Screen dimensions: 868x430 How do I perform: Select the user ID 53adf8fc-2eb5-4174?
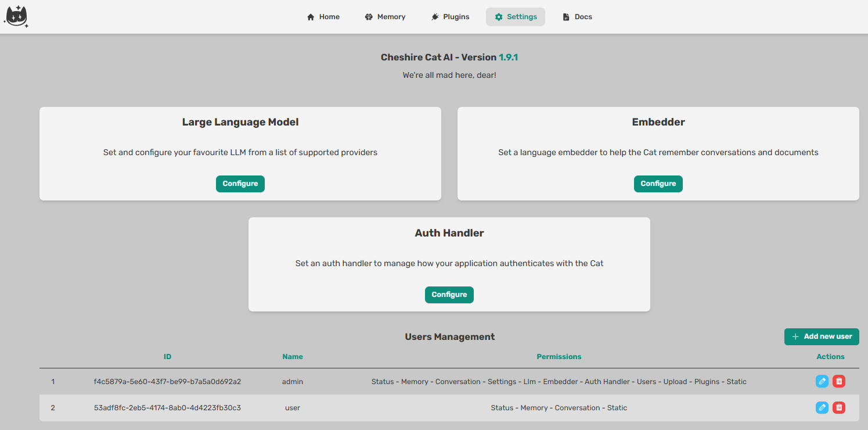click(x=167, y=408)
